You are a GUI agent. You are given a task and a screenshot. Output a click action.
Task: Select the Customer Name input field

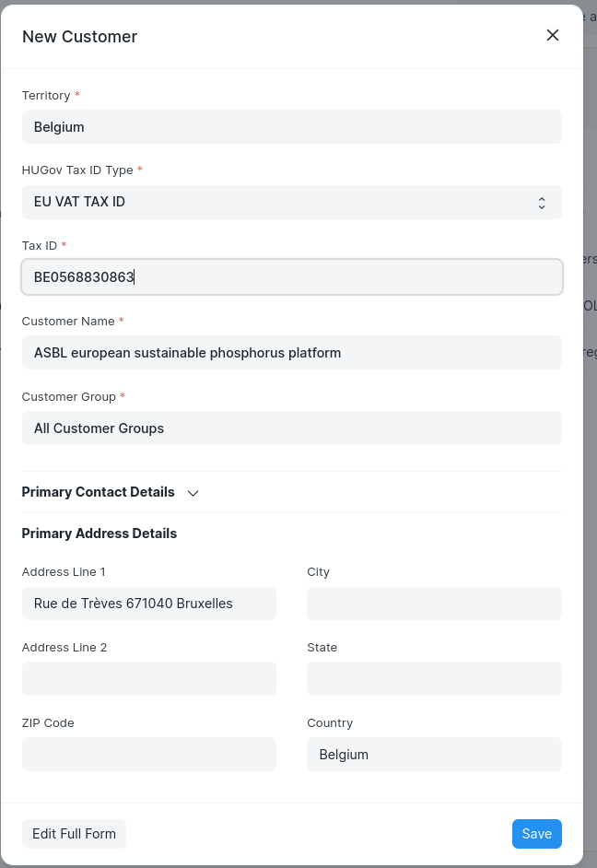(291, 352)
